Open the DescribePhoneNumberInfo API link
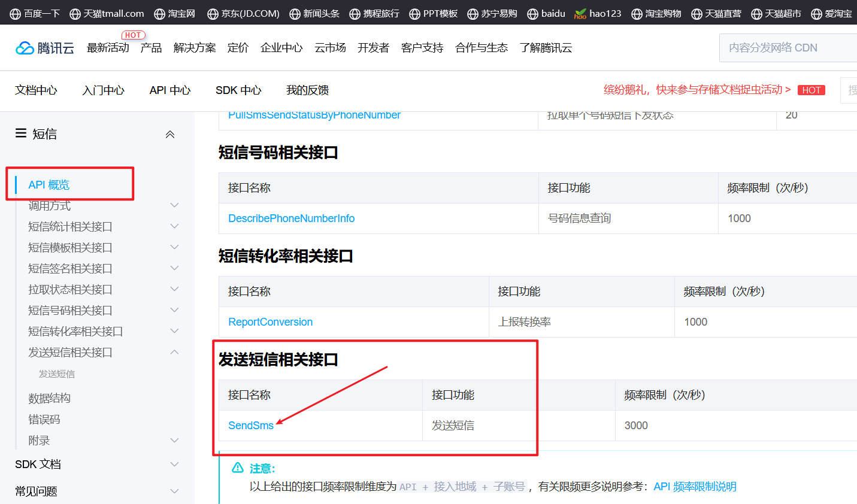This screenshot has height=504, width=857. 291,218
